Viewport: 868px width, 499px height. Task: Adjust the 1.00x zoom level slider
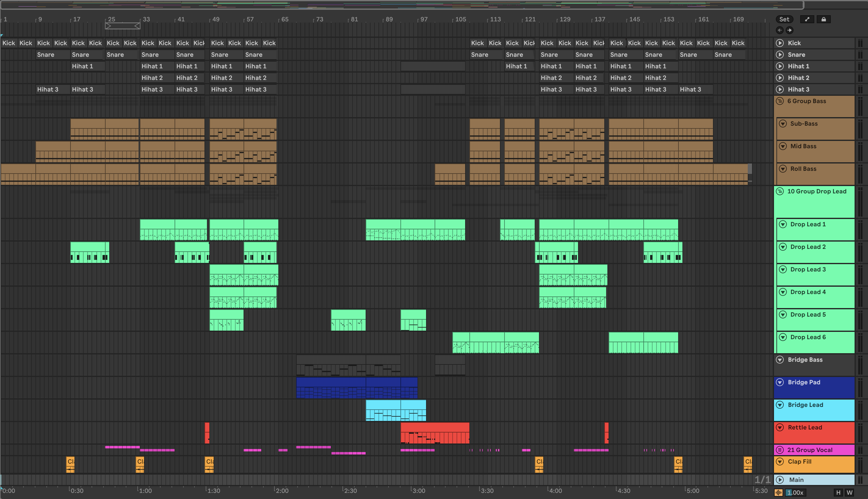click(x=796, y=493)
